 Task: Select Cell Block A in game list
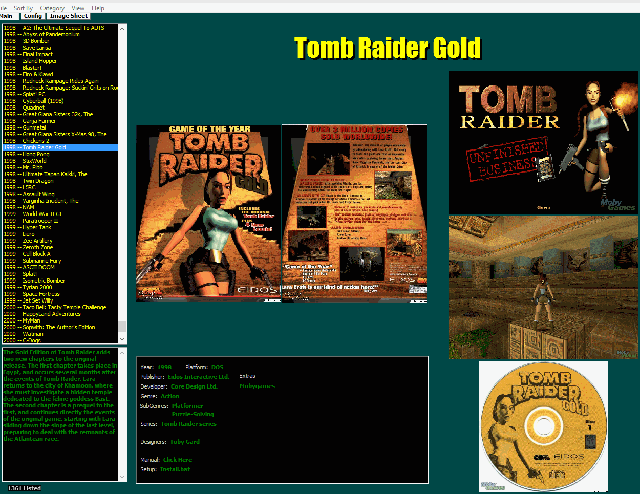[60, 254]
